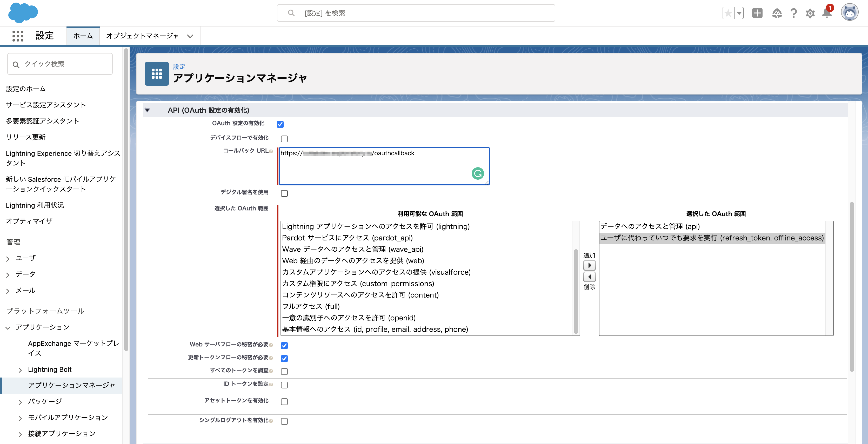Click the main page vertical scrollbar
Viewport: 868px width, 444px height.
pyautogui.click(x=851, y=287)
